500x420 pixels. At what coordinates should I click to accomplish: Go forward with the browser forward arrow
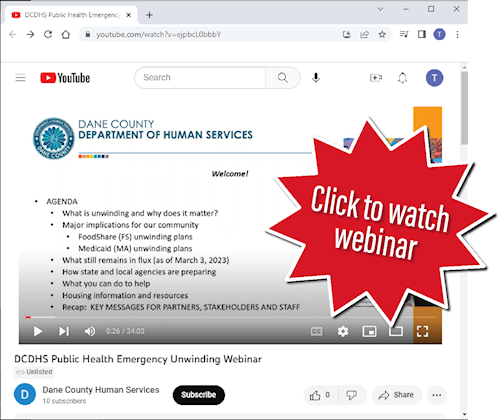[x=30, y=34]
